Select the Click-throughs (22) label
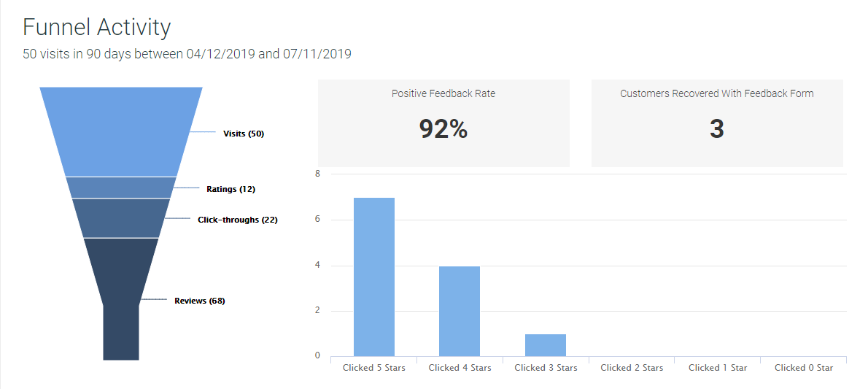 pyautogui.click(x=238, y=220)
